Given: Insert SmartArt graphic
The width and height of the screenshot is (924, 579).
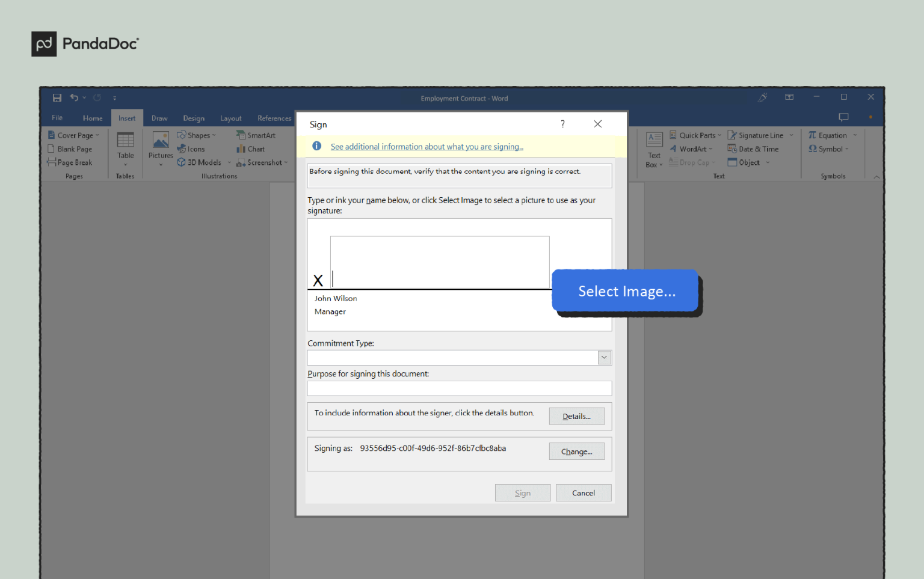Looking at the screenshot, I should tap(257, 135).
